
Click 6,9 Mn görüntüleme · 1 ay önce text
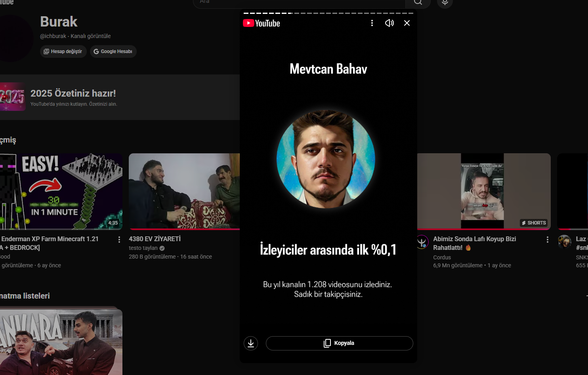click(x=472, y=265)
